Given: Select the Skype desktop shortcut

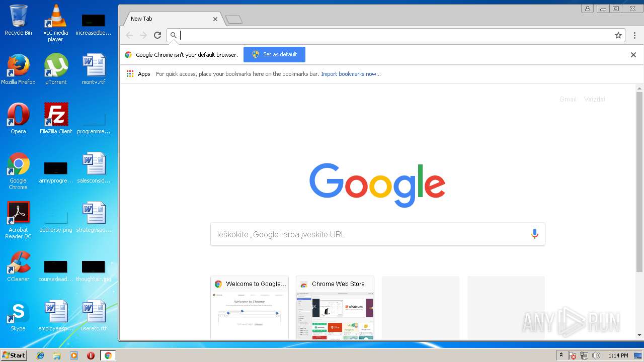Looking at the screenshot, I should [18, 316].
